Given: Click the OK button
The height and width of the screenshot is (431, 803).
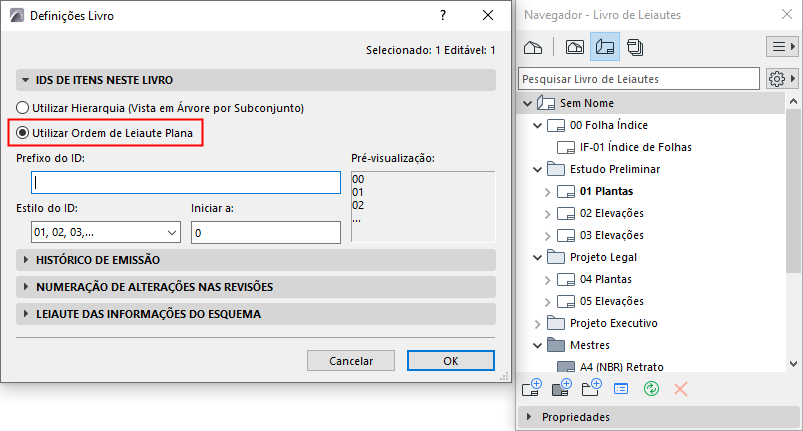Looking at the screenshot, I should point(451,361).
